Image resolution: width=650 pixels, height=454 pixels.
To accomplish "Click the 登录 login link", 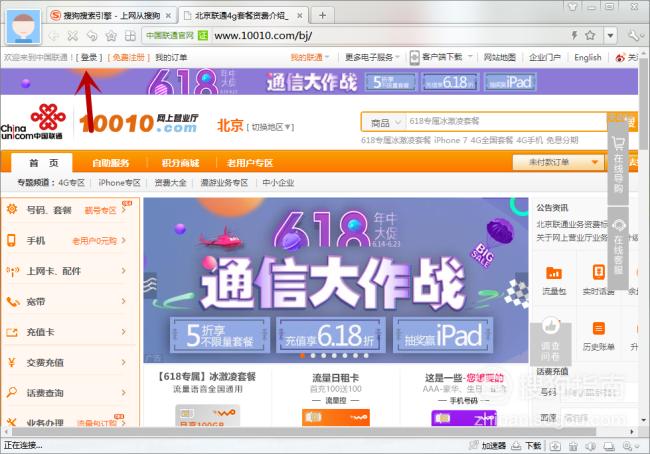I will click(x=89, y=57).
